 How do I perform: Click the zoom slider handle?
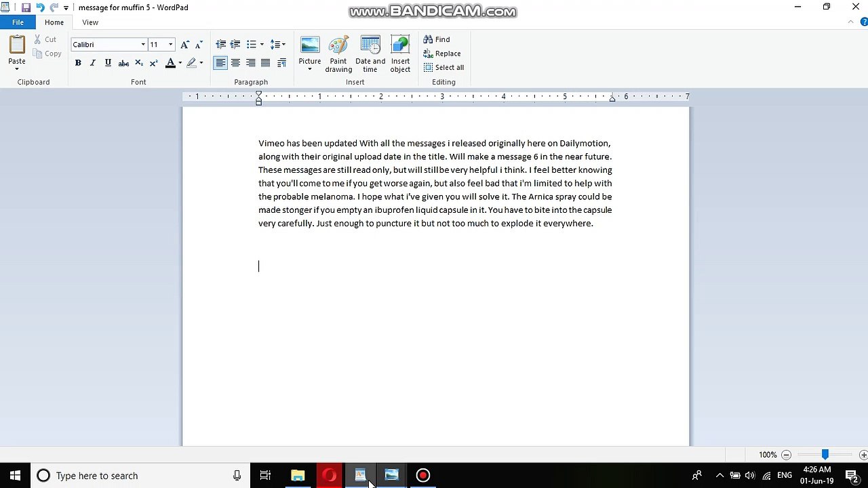coord(825,455)
